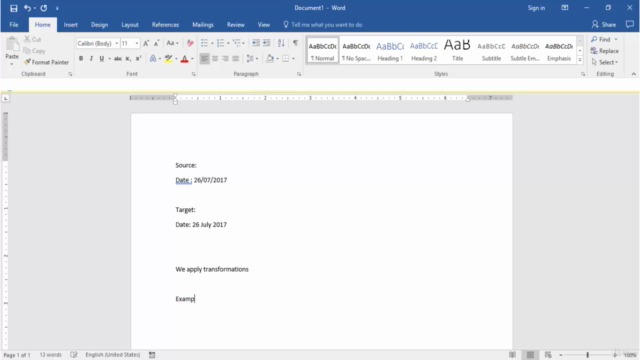Screen dimensions: 640x360
Task: Show paragraph marks
Action: pyautogui.click(x=296, y=43)
